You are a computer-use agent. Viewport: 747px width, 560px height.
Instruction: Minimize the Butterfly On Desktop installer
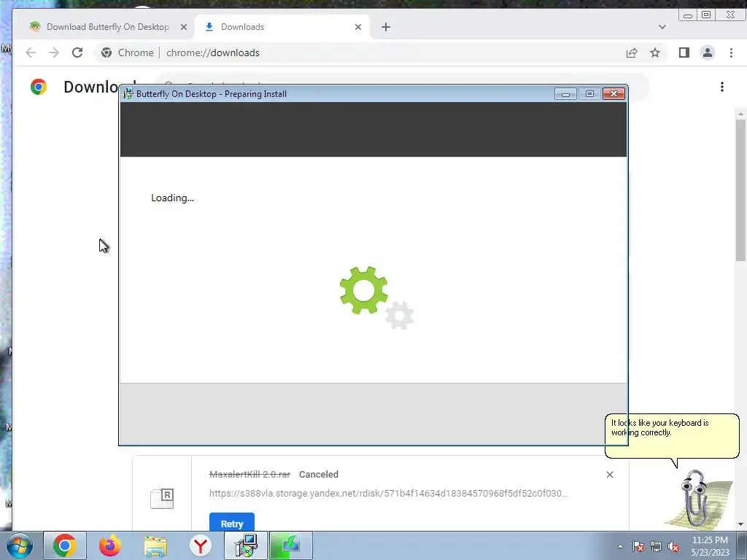565,94
